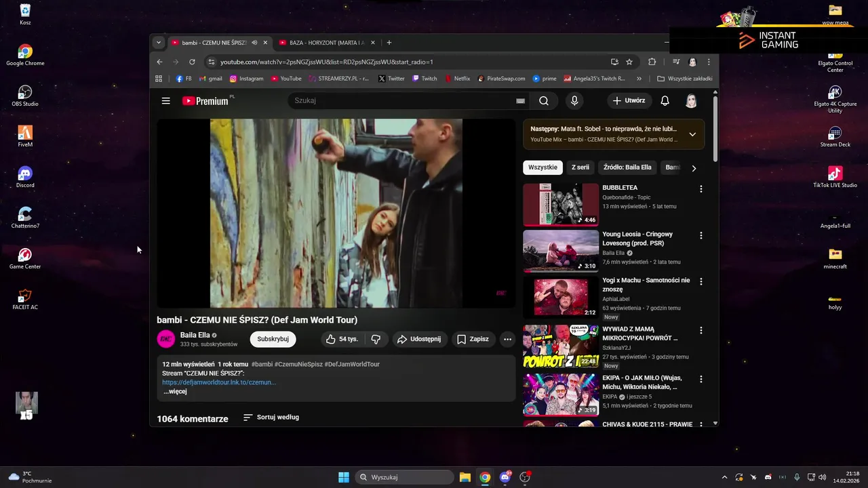Show hidden system tray icons chevron

724,477
